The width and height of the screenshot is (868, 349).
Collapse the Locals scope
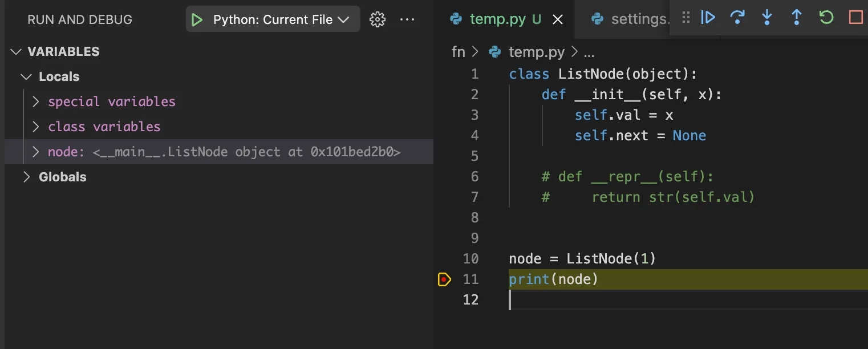click(26, 77)
